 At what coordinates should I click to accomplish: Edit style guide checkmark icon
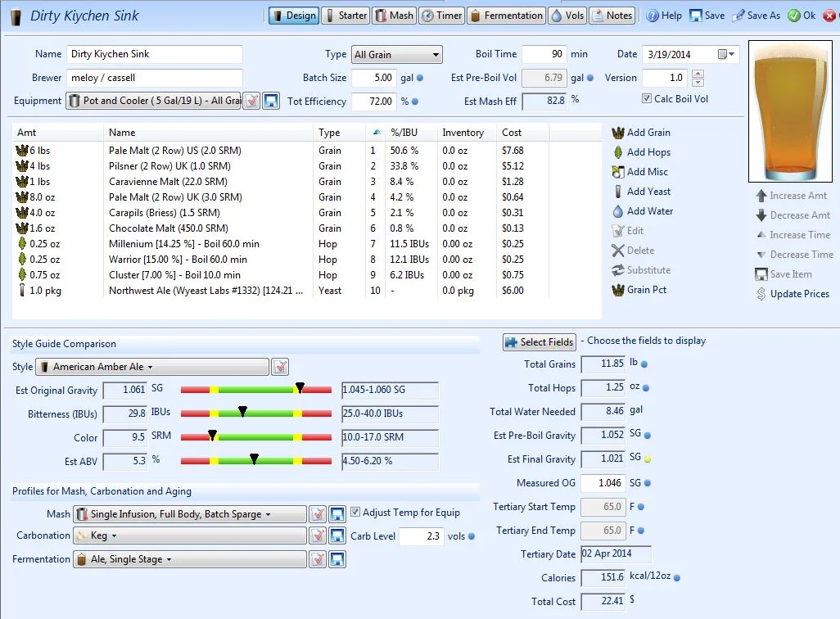pyautogui.click(x=280, y=367)
